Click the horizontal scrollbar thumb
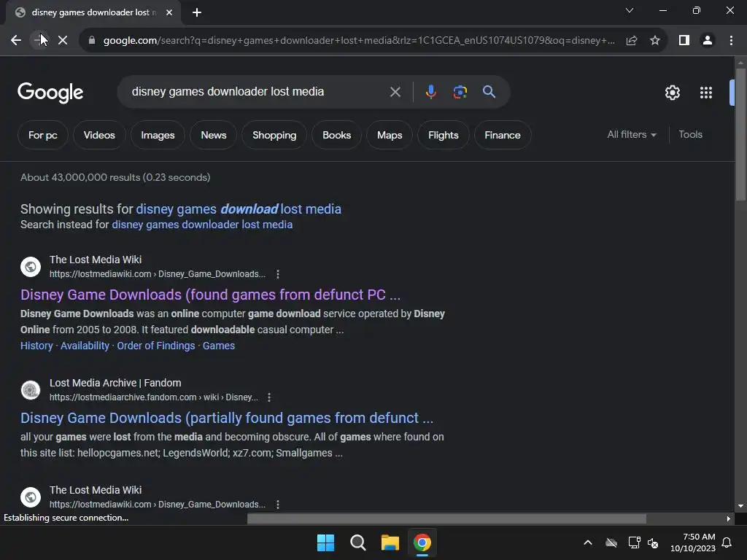747x560 pixels. point(446,518)
